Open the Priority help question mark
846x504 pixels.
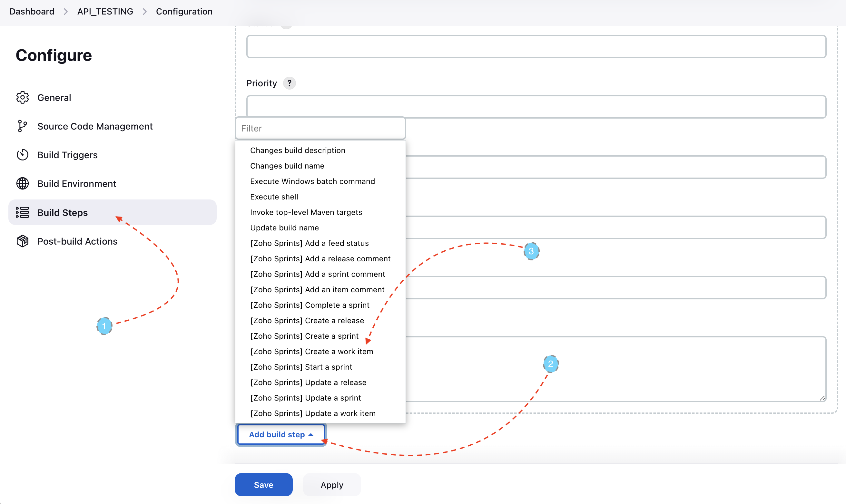click(289, 83)
